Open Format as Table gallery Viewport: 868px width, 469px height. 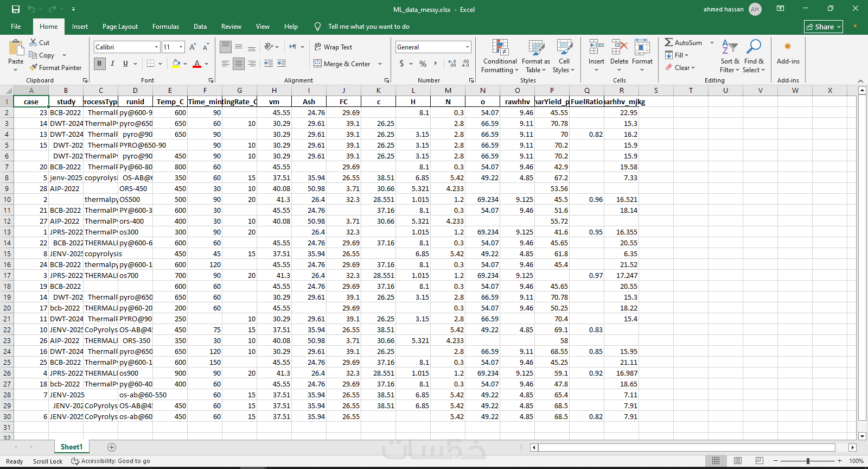[x=536, y=56]
